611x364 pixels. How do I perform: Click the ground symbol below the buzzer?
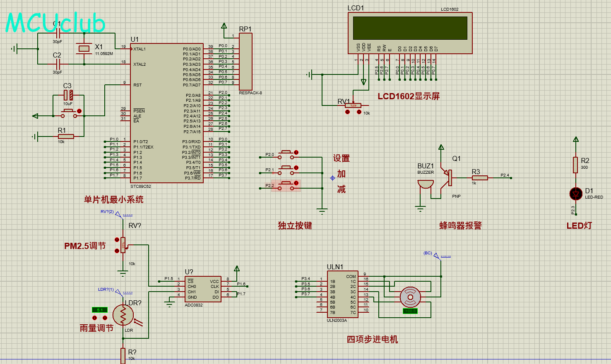point(421,209)
